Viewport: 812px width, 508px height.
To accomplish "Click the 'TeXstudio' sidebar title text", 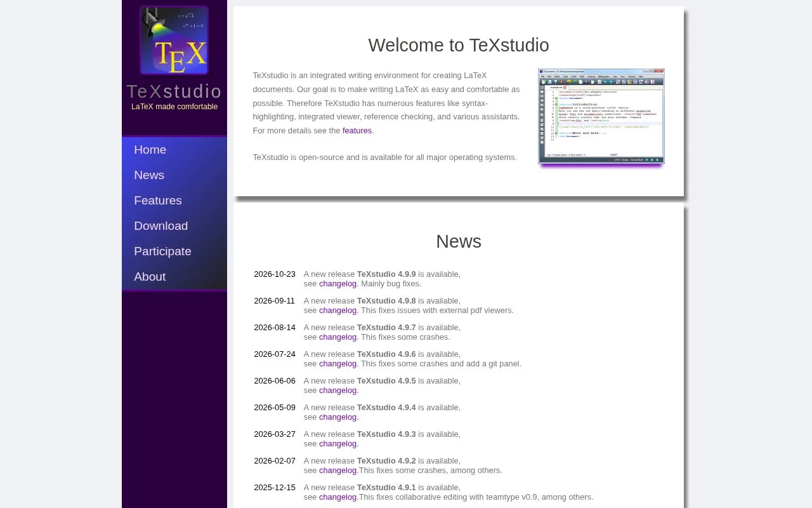I will (x=174, y=91).
